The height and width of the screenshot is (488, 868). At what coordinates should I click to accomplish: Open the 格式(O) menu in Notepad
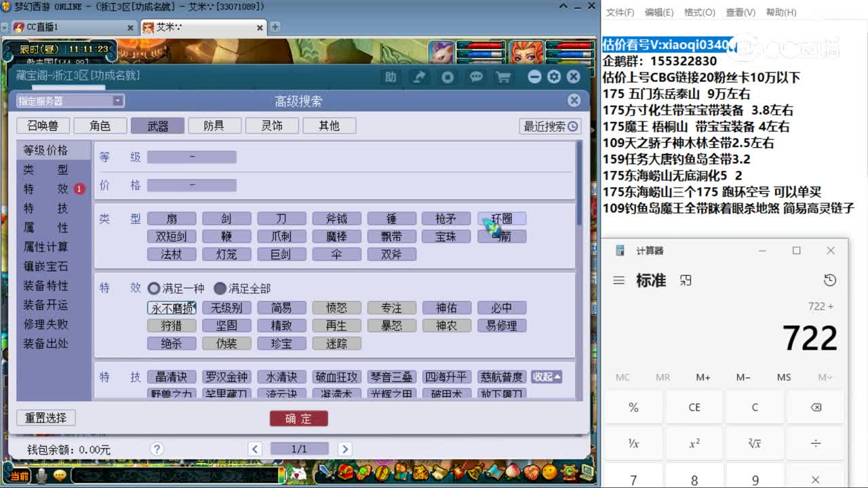point(700,12)
